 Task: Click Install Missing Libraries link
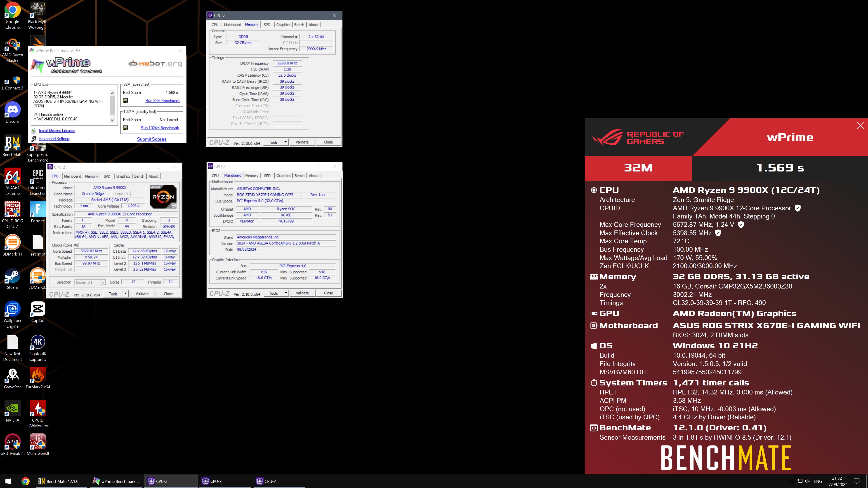(x=57, y=131)
